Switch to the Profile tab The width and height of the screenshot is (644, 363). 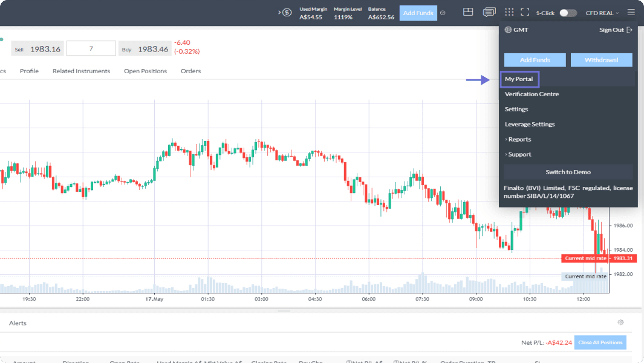coord(29,71)
